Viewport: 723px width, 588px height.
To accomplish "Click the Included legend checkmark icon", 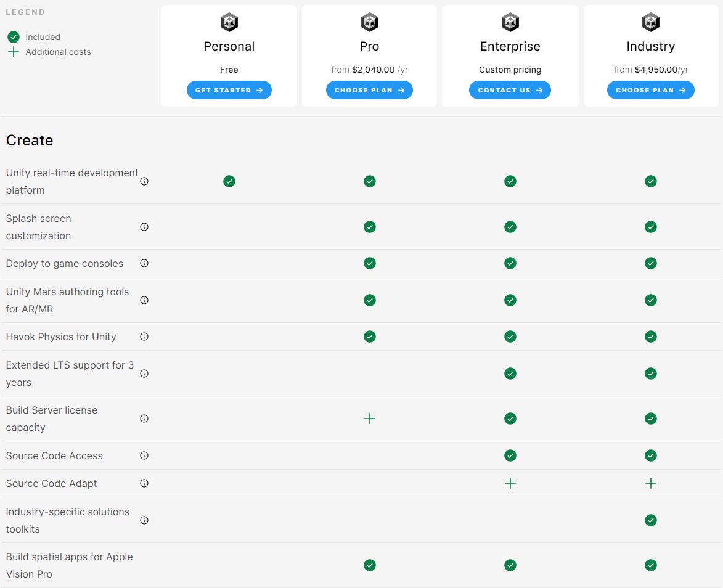I will [x=14, y=37].
